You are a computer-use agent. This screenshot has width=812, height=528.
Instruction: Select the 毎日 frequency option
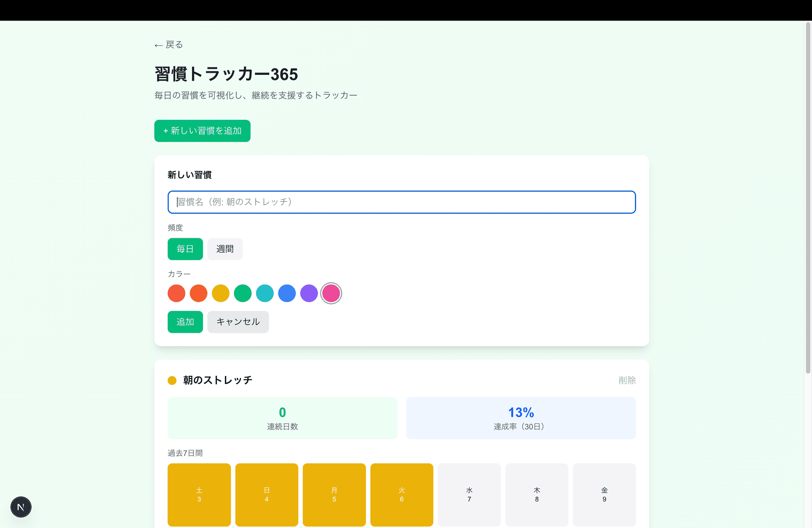point(185,249)
